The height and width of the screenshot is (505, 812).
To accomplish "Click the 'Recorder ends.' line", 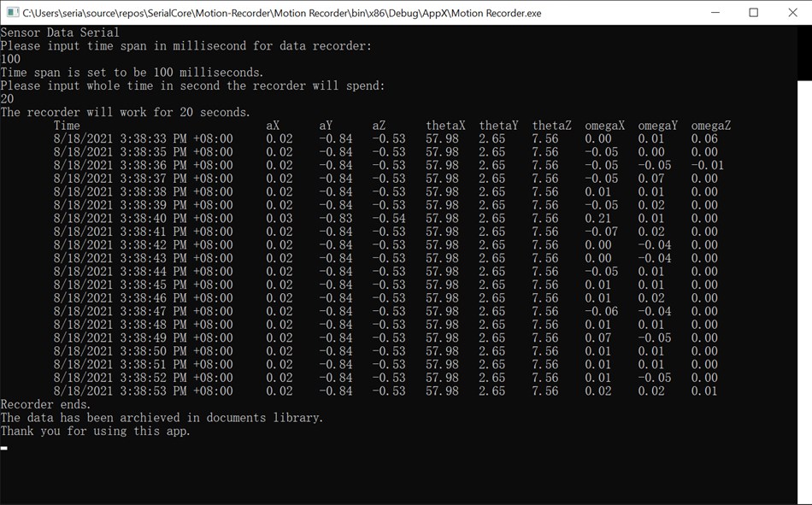I will pos(45,404).
